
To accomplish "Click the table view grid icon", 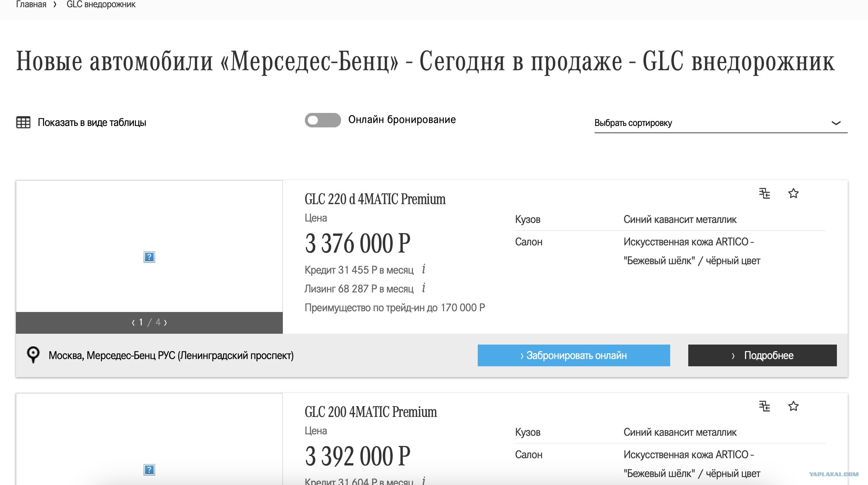I will (23, 122).
